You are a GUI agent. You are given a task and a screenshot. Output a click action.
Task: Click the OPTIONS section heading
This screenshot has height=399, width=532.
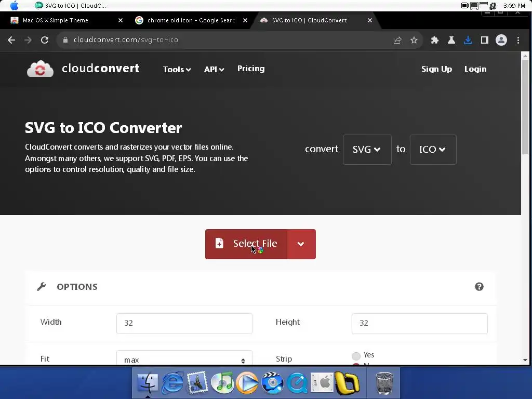click(x=77, y=287)
